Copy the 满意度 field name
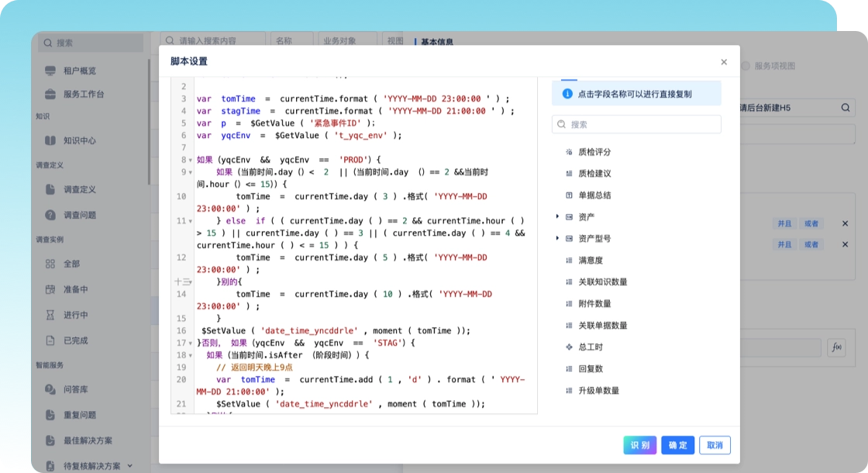This screenshot has height=473, width=868. (591, 260)
